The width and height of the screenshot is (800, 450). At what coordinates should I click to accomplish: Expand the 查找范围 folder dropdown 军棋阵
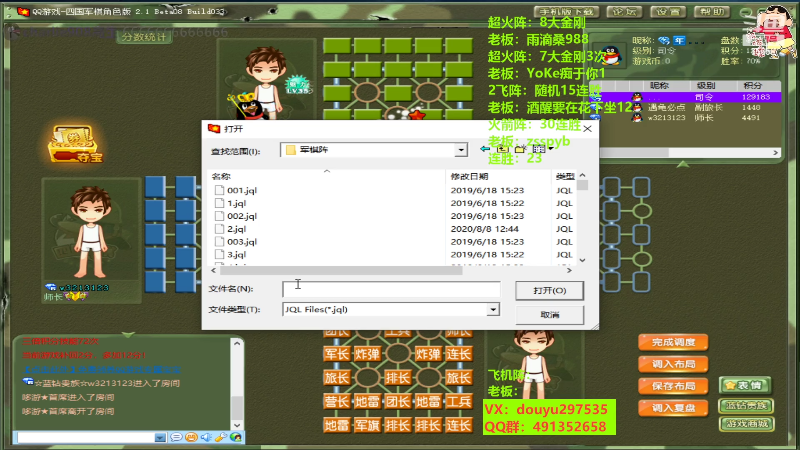(461, 149)
